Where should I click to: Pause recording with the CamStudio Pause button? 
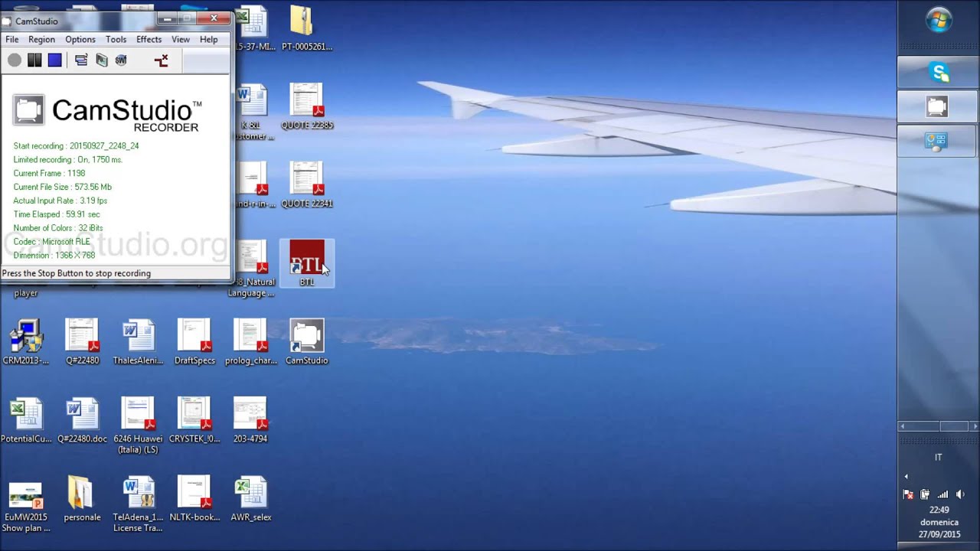click(34, 60)
